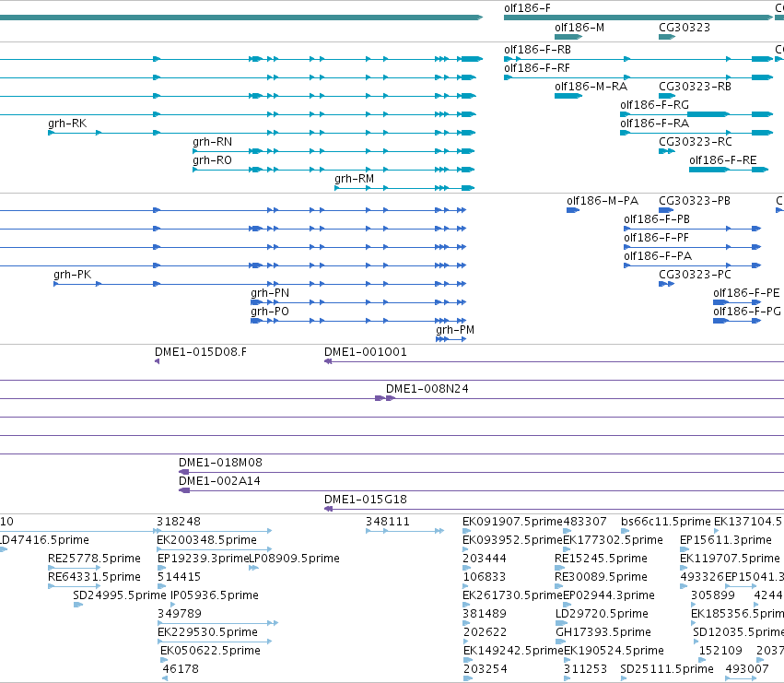Select the olf186-F-PG CDS label
784x683 pixels.
pyautogui.click(x=746, y=312)
